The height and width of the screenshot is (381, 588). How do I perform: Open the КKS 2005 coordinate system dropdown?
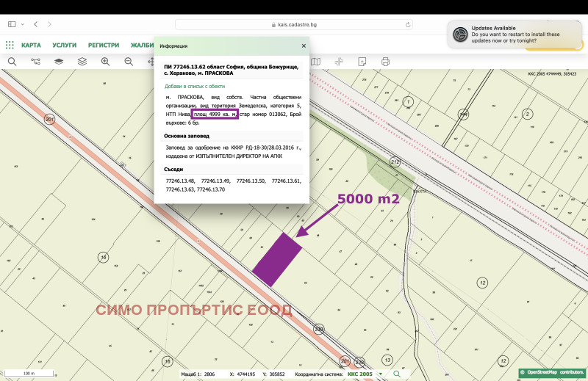pos(365,374)
